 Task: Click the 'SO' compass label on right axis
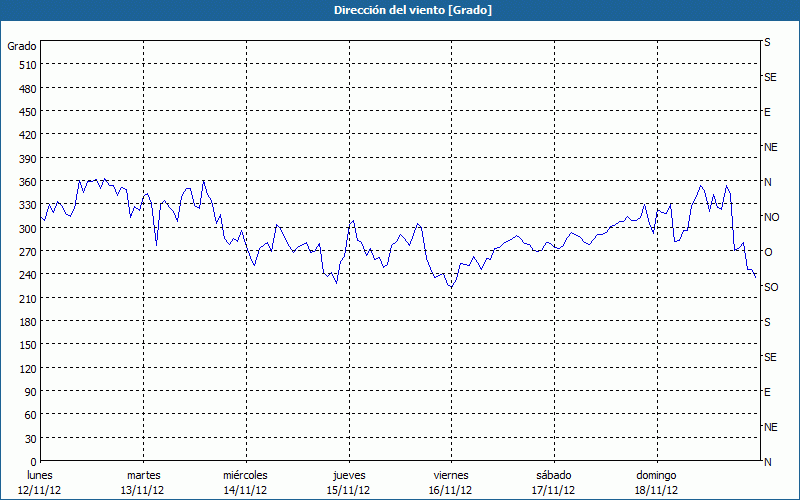(771, 287)
